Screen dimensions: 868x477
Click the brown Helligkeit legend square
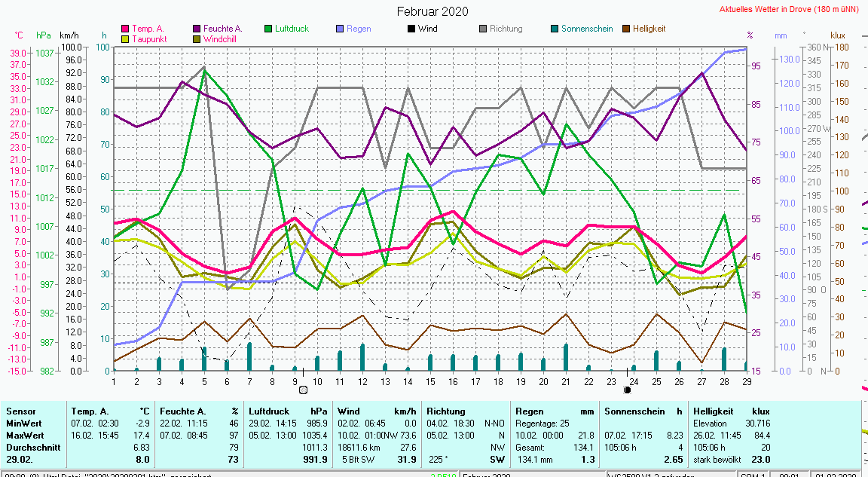(626, 29)
